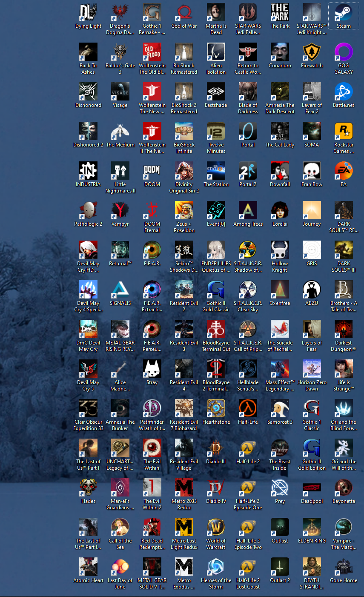Click the Journey game icon
364x597 pixels.
(312, 210)
